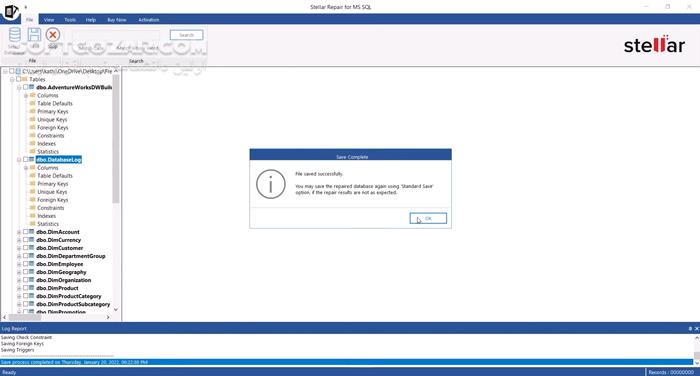Image resolution: width=700 pixels, height=376 pixels.
Task: Check the root database path checkbox
Action: click(x=12, y=71)
